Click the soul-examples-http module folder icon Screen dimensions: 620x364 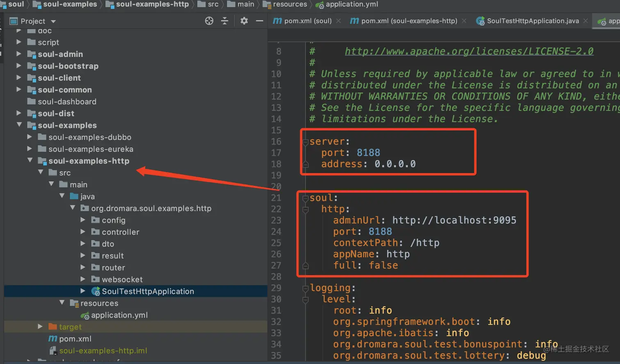(42, 161)
